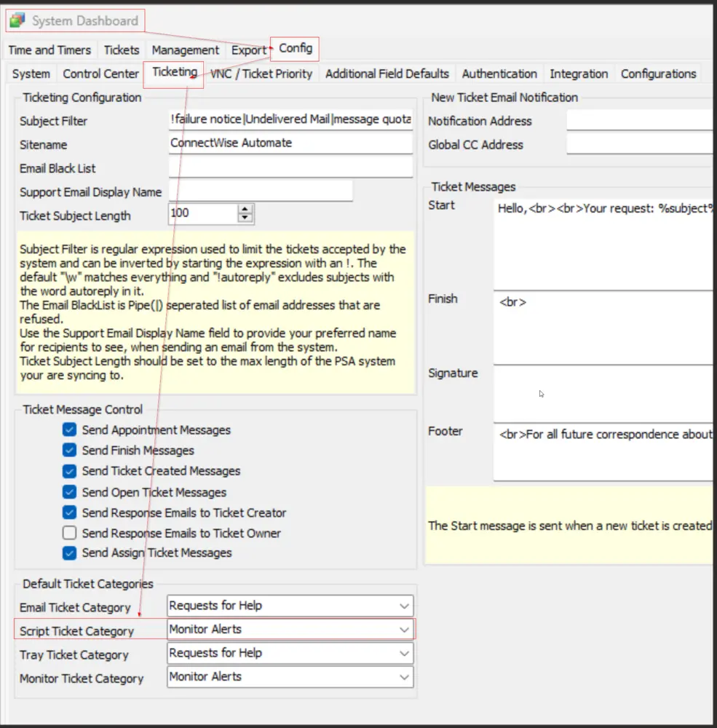Viewport: 717px width, 728px height.
Task: Enable Send Response Emails to Ticket Owner
Action: point(69,533)
